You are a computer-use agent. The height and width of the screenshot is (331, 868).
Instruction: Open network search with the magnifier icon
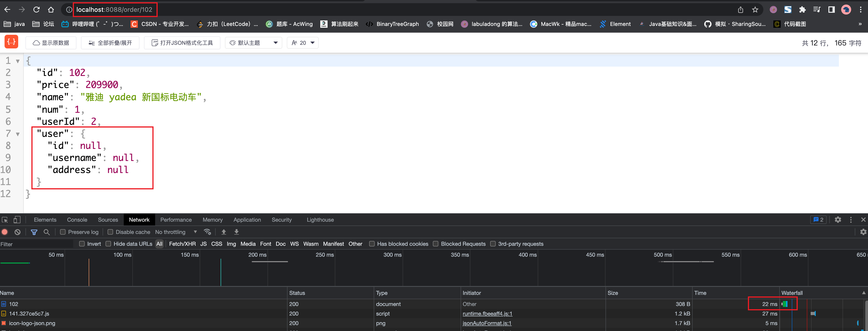47,232
